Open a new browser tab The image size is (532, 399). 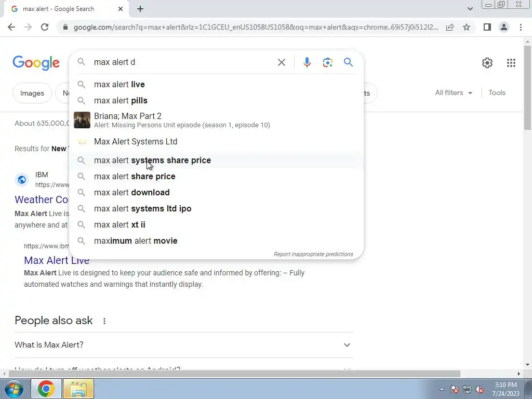[140, 9]
